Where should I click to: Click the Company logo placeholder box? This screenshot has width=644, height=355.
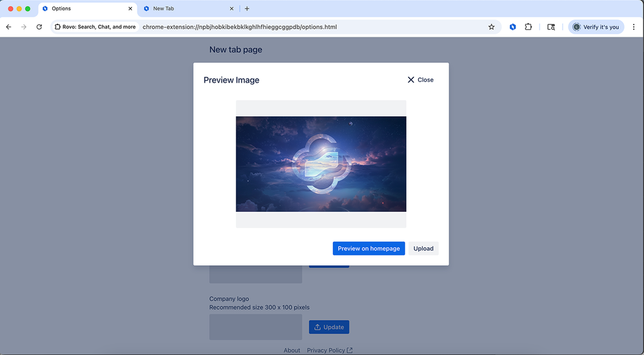256,327
